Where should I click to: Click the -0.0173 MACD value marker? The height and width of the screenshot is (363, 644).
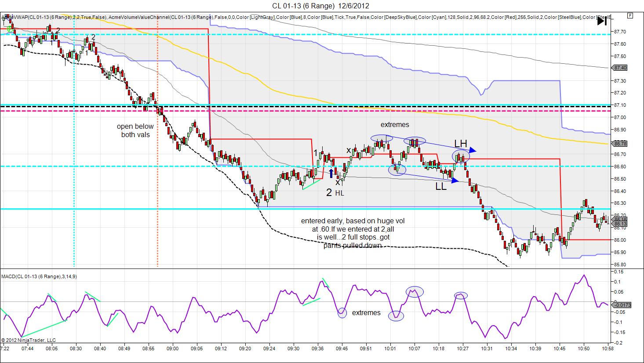point(622,305)
